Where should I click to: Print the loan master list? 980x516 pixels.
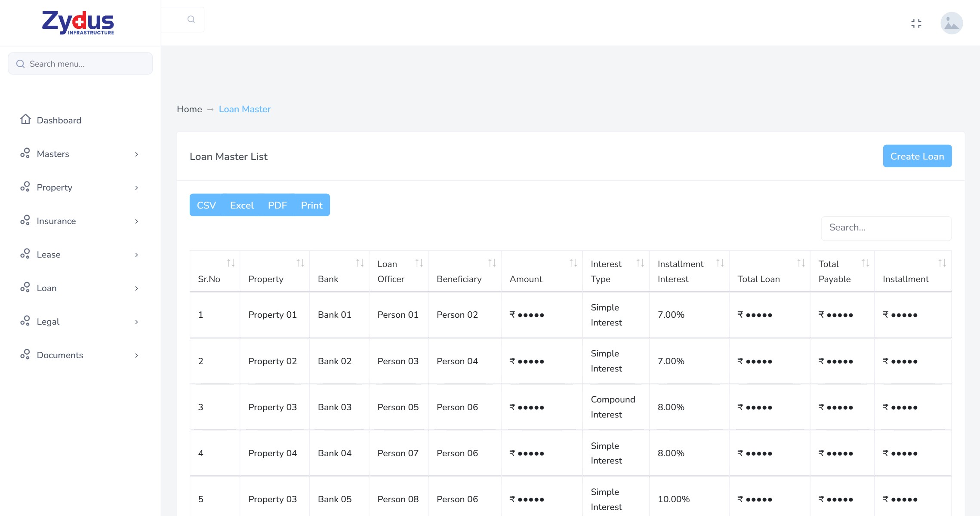(311, 205)
